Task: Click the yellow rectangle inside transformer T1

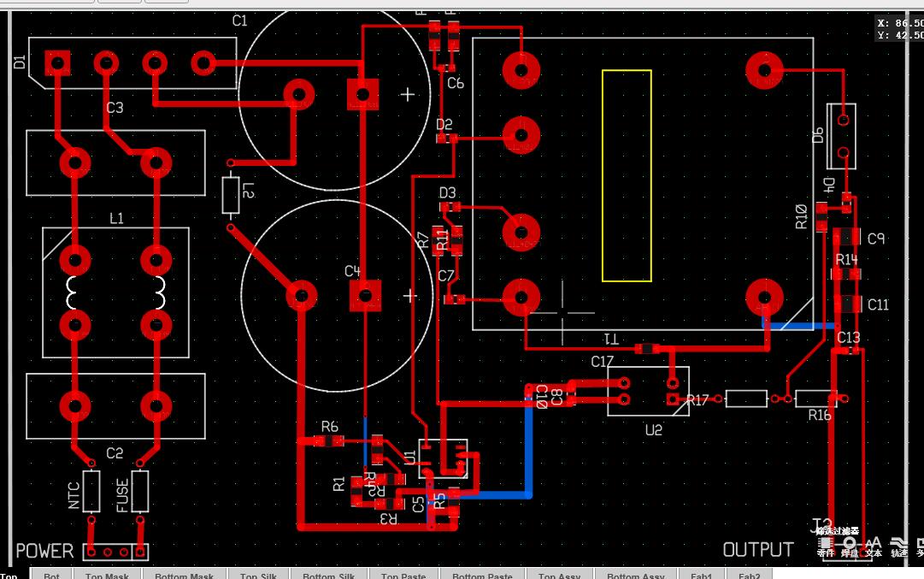Action: pyautogui.click(x=627, y=175)
